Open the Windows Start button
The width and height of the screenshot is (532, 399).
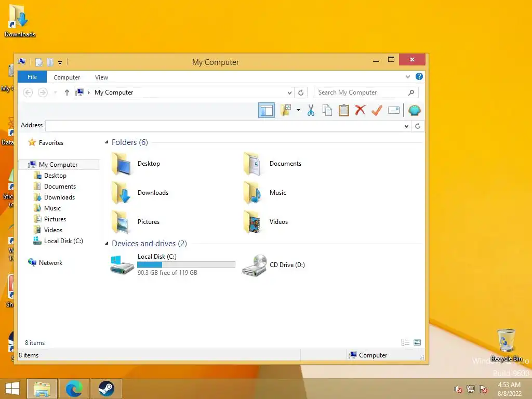[12, 389]
